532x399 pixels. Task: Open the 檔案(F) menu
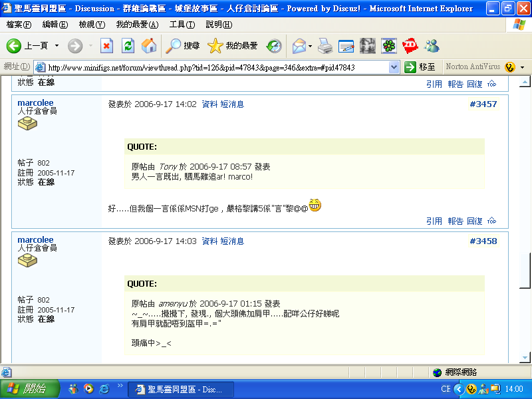(19, 25)
